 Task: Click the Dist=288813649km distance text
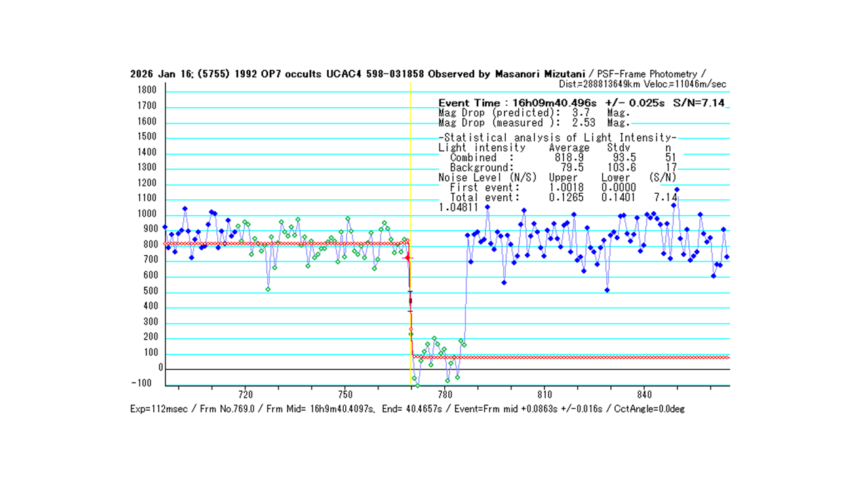[x=600, y=84]
